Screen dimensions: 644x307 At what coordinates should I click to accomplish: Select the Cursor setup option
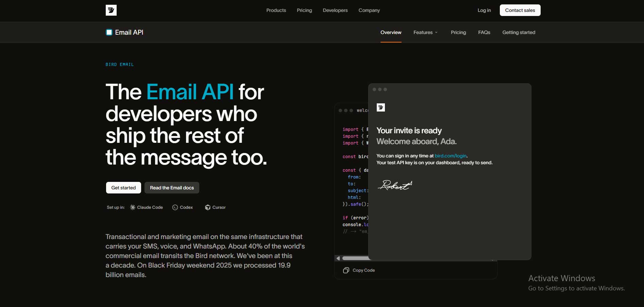coord(215,207)
